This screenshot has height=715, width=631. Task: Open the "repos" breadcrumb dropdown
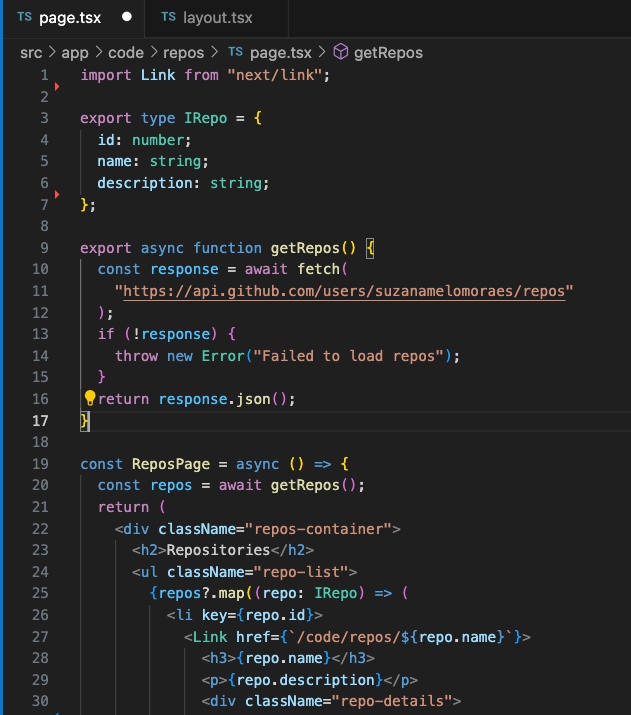(x=182, y=52)
